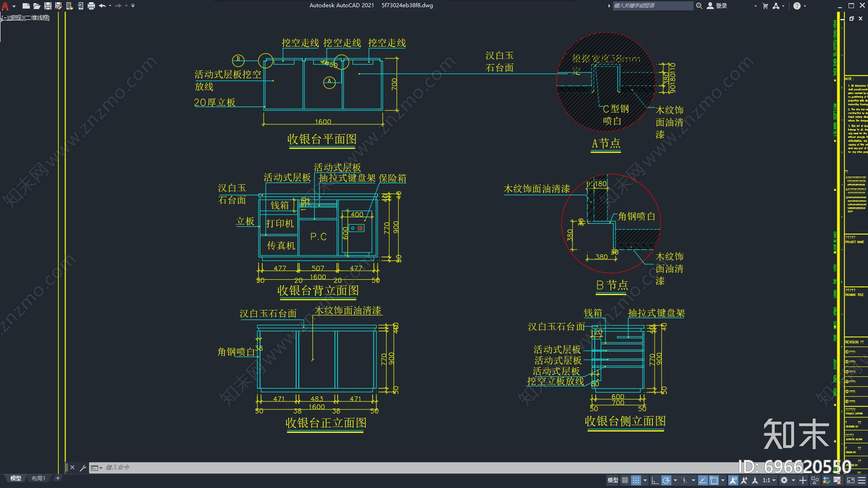This screenshot has width=868, height=488.
Task: Open the snap mode settings dropdown arrow
Action: pyautogui.click(x=644, y=480)
